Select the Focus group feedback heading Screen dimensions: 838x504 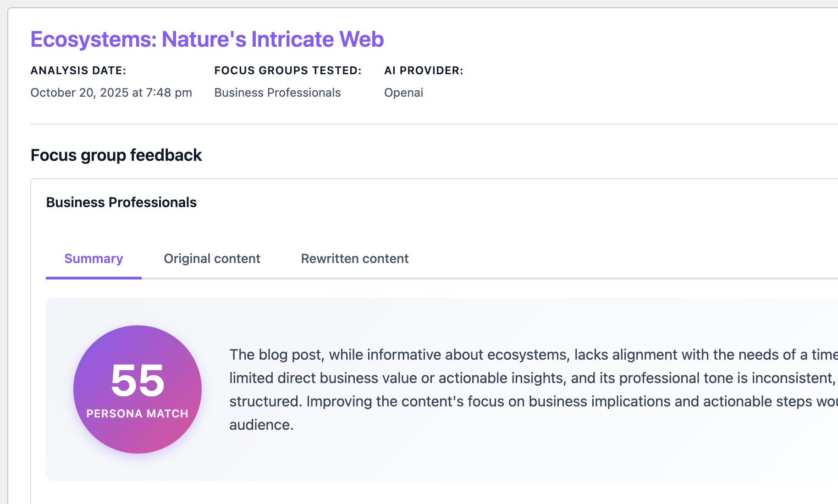(116, 155)
